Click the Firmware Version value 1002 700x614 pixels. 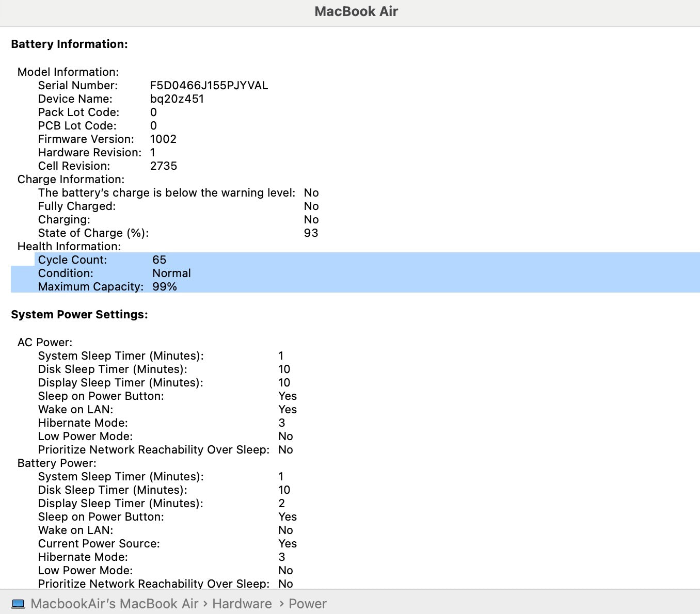(163, 139)
